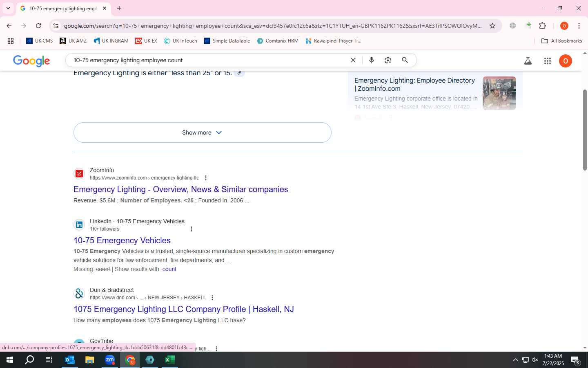
Task: View site information icon in address bar
Action: pos(56,26)
